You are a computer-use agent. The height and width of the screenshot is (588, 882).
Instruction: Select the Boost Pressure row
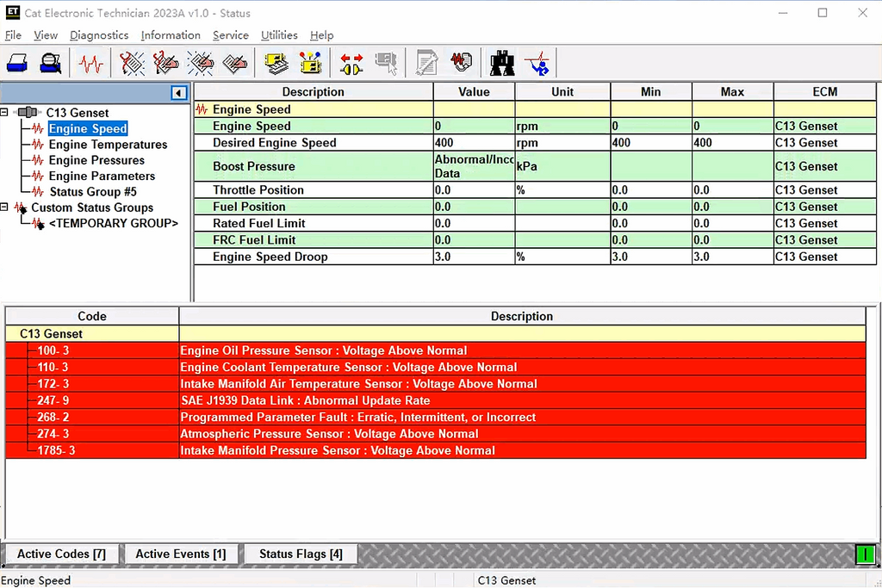(x=535, y=166)
